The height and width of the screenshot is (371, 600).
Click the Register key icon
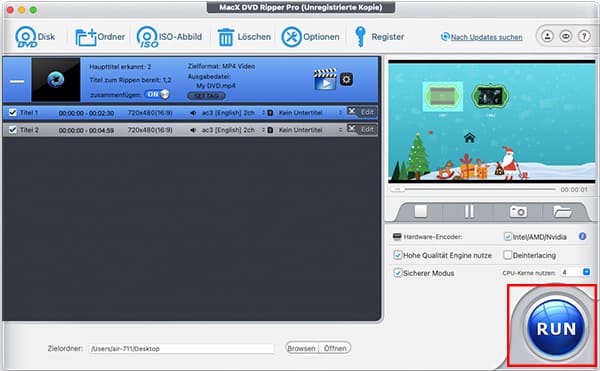360,37
